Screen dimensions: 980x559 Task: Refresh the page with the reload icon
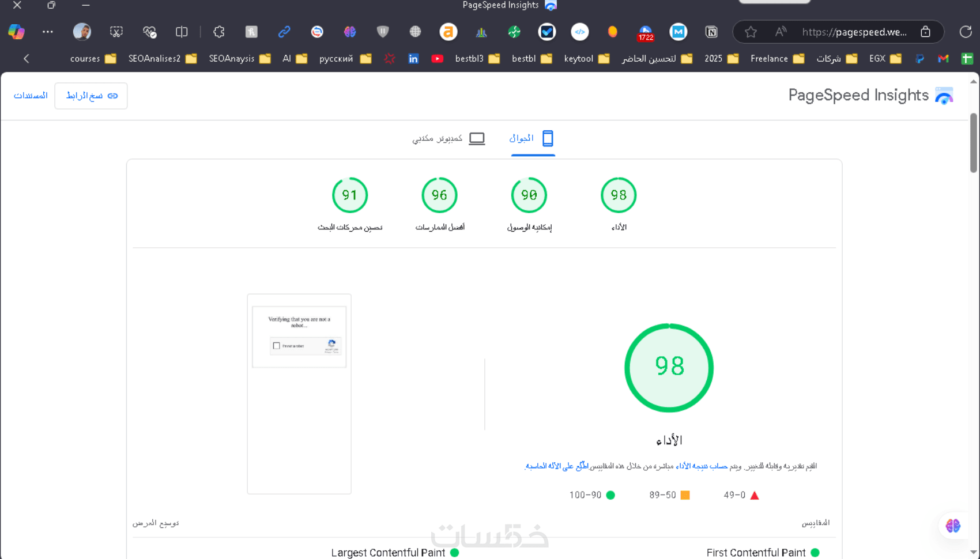point(966,32)
